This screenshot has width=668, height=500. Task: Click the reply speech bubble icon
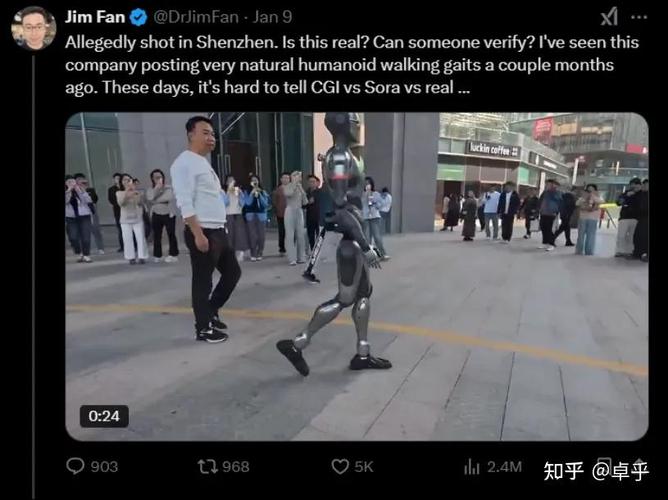pyautogui.click(x=75, y=466)
